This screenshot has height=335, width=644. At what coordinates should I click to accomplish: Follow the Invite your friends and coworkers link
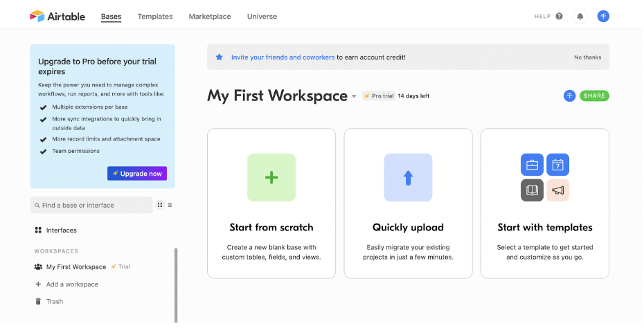(x=283, y=57)
